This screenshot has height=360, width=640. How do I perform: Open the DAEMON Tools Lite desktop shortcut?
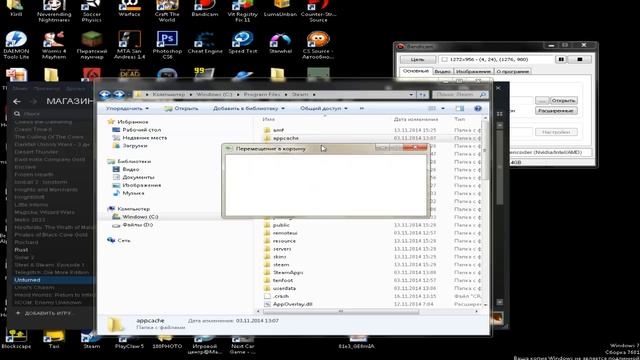[16, 44]
